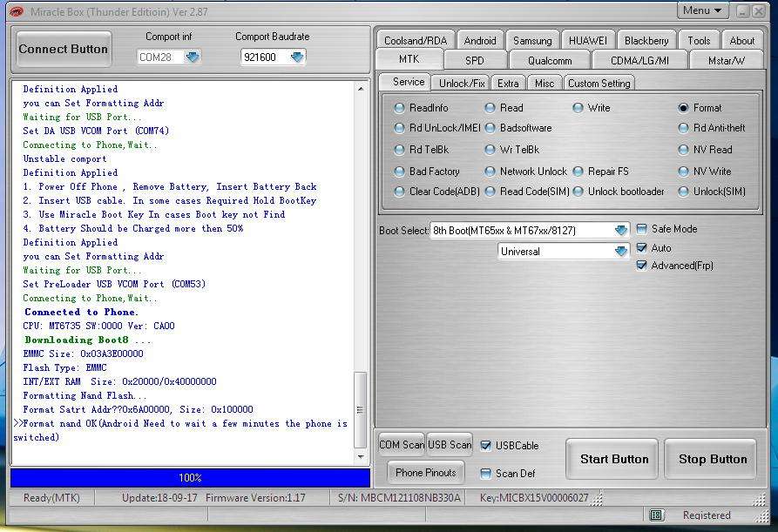Click the 100% progress bar
Image resolution: width=778 pixels, height=532 pixels.
190,478
